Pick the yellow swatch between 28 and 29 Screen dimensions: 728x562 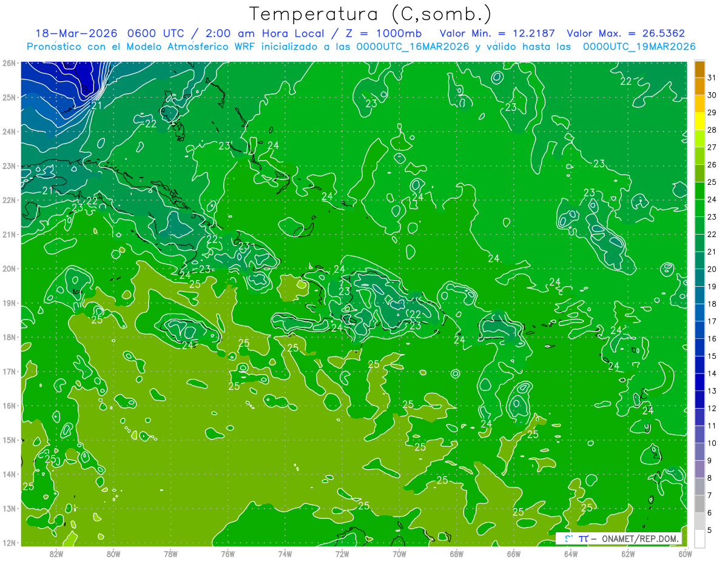(699, 121)
